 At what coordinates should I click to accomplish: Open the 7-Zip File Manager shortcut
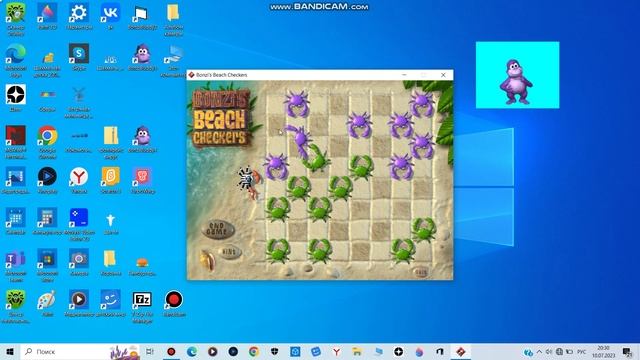142,300
